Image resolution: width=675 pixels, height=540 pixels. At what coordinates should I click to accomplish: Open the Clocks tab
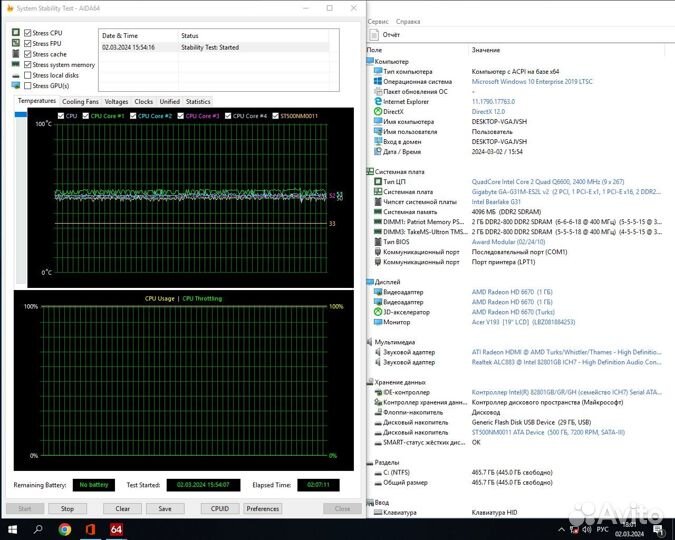click(143, 102)
